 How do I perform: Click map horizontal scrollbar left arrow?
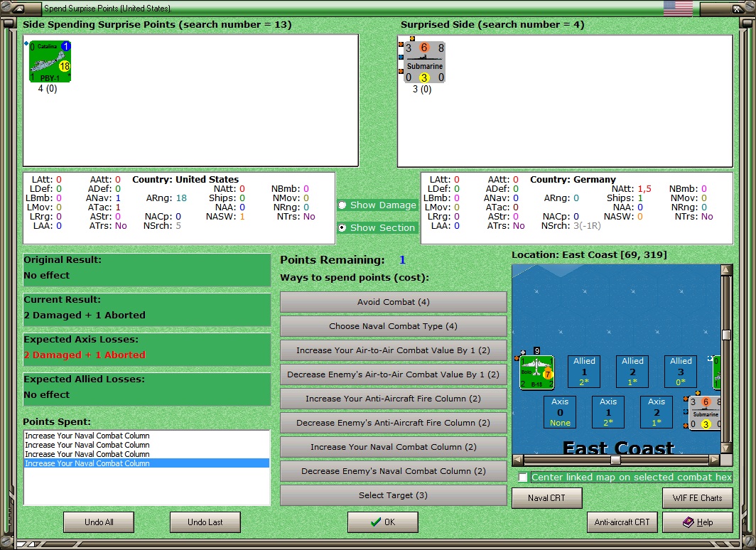coord(517,460)
